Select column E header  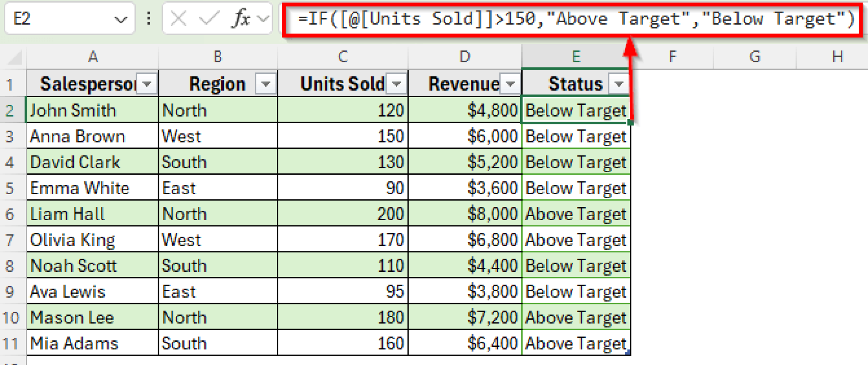(576, 57)
